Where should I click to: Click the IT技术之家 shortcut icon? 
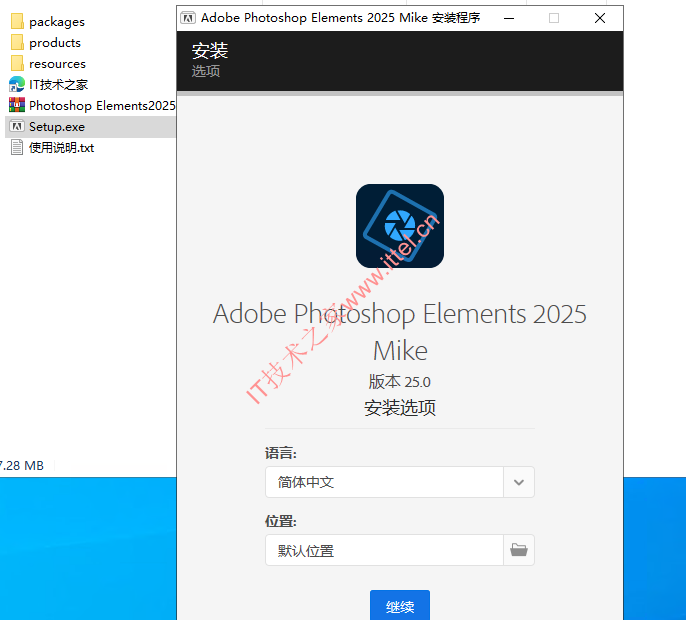click(17, 84)
